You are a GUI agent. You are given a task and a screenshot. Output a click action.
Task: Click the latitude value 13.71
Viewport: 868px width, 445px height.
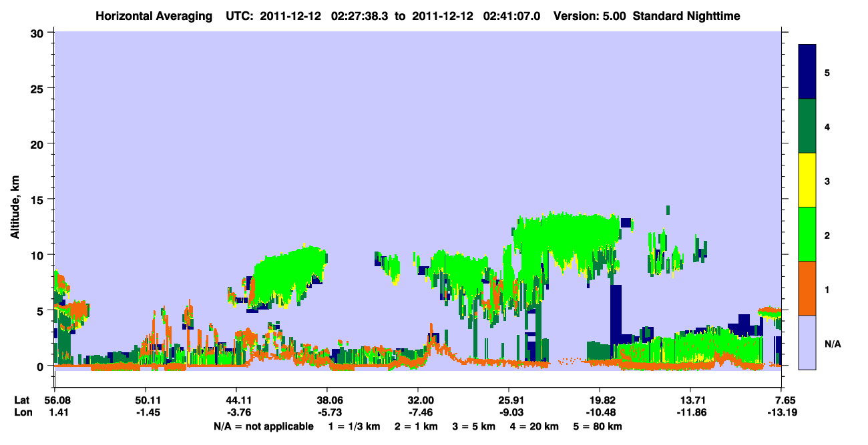[690, 400]
